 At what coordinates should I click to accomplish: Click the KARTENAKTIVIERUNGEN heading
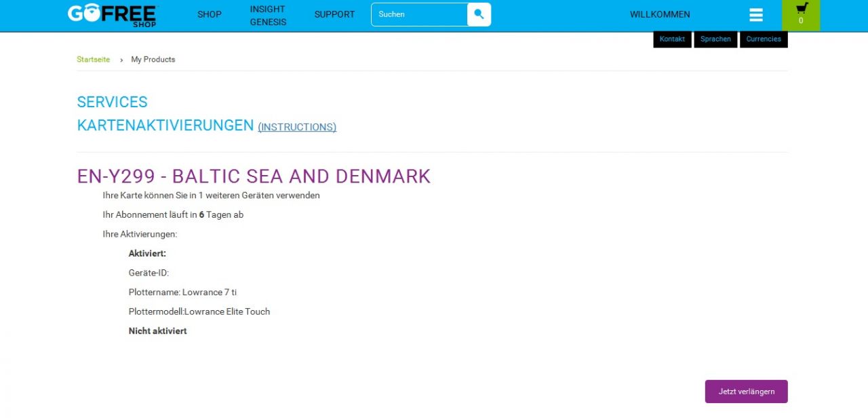pos(165,126)
